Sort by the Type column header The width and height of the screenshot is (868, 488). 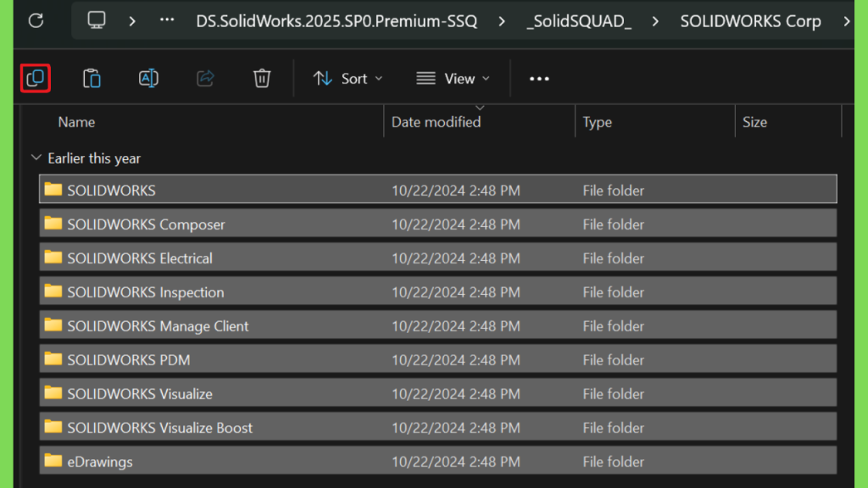click(x=598, y=122)
